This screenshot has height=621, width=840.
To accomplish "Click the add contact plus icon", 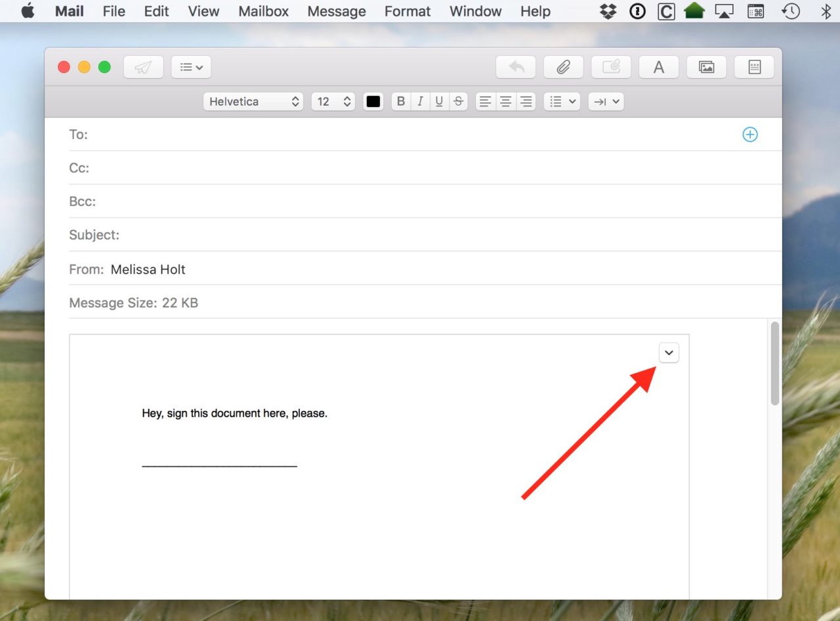I will pyautogui.click(x=749, y=135).
